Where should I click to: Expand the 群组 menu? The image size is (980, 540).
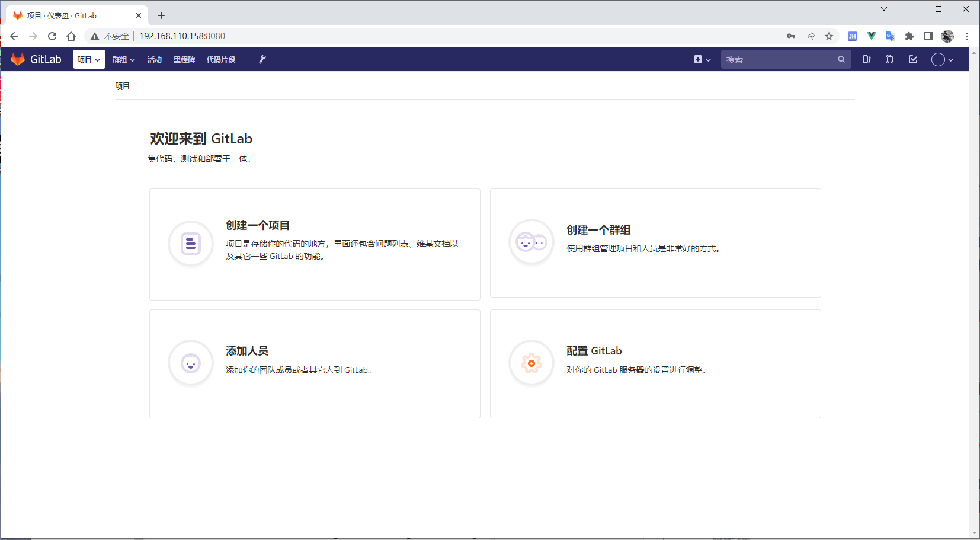point(124,60)
